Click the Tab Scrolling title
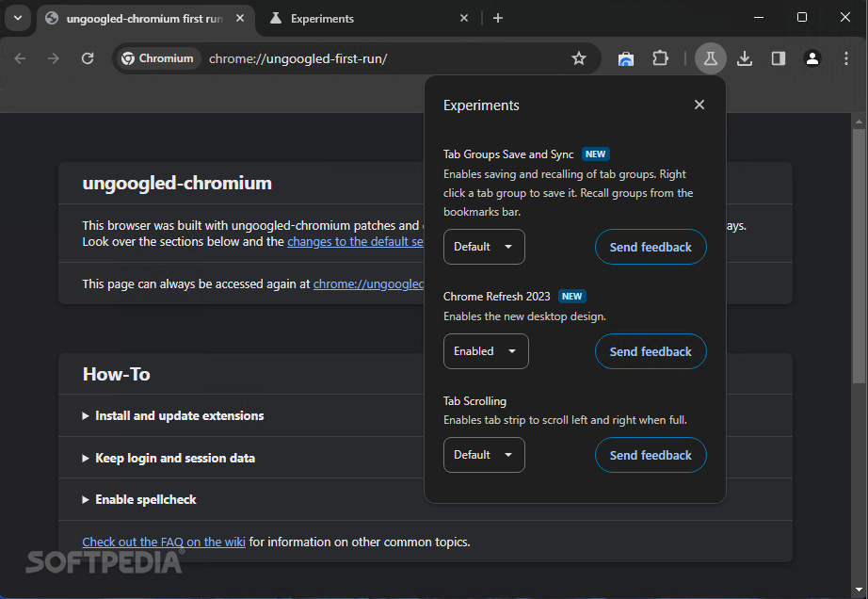Image resolution: width=868 pixels, height=599 pixels. tap(474, 401)
